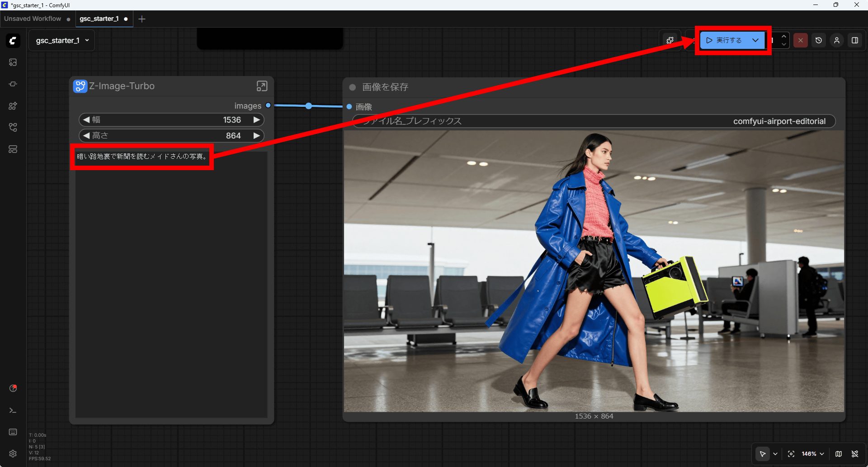Open the queue history clock icon
The width and height of the screenshot is (868, 467).
818,40
